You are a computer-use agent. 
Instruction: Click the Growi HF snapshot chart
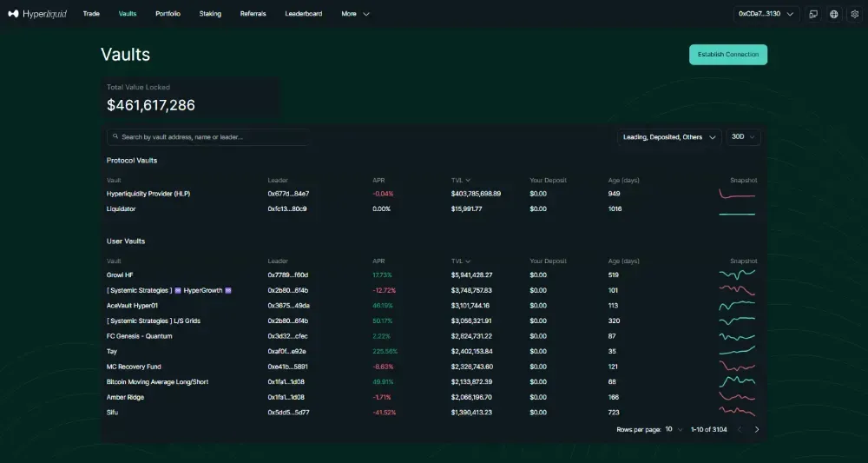[737, 274]
